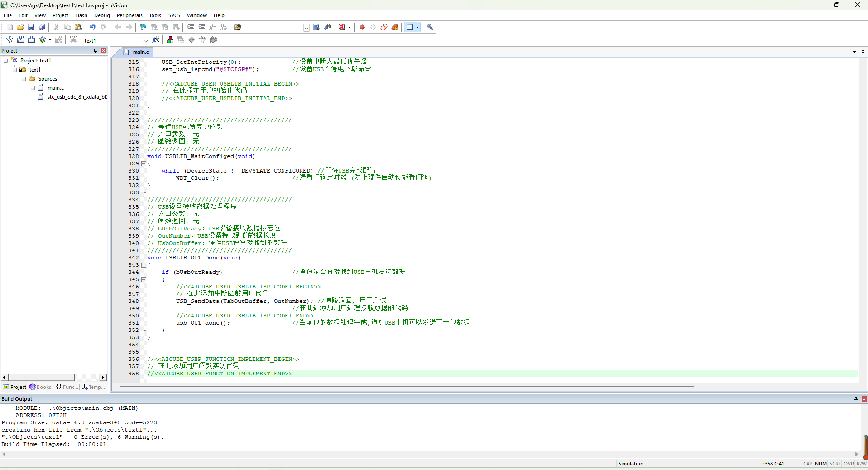
Task: Open Configuration wrench icon
Action: [x=430, y=27]
